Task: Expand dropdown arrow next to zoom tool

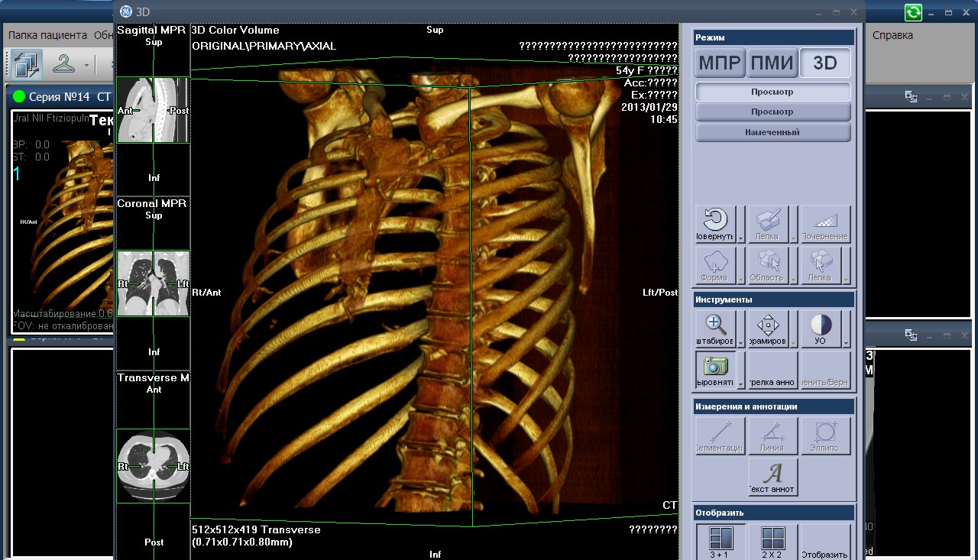Action: pos(741,343)
